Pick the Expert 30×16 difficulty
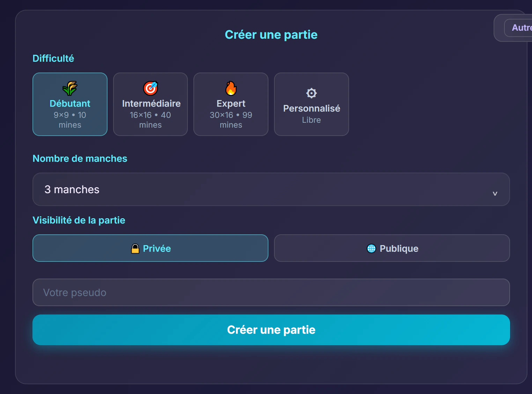The image size is (532, 394). tap(231, 104)
